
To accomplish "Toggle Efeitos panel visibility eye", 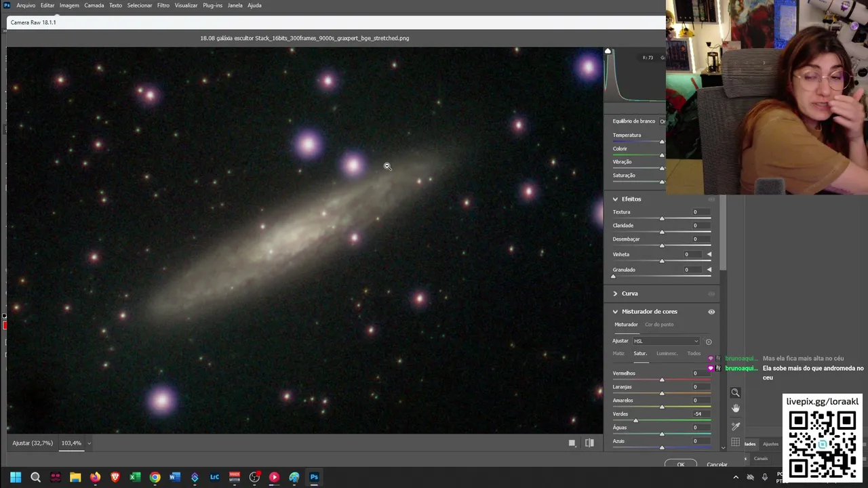I will 711,199.
